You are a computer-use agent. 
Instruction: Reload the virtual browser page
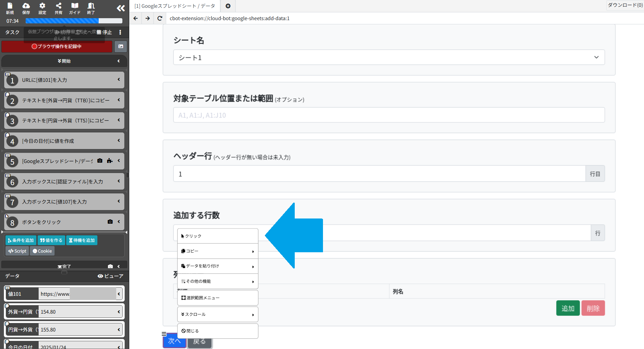point(159,18)
